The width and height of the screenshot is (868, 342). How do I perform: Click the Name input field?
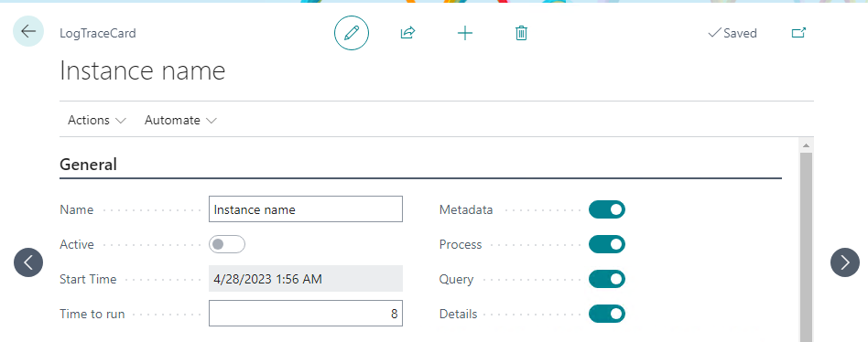coord(306,209)
